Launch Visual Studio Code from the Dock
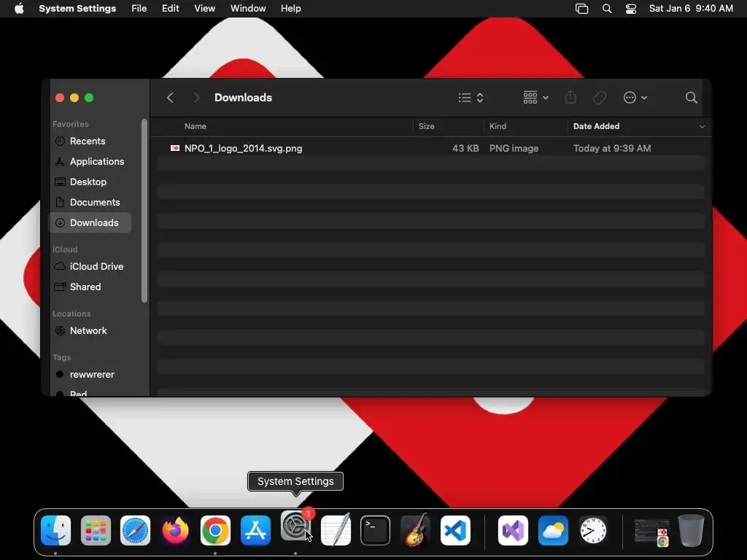The image size is (747, 560). [455, 531]
